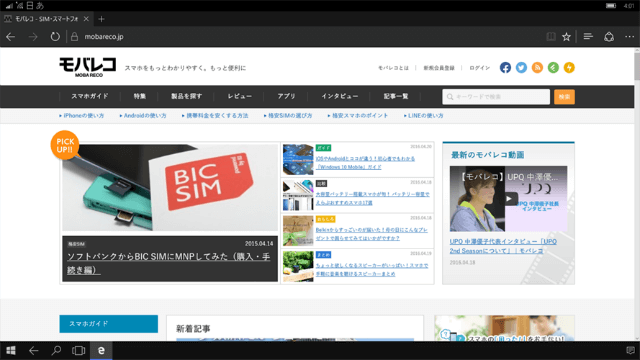Open the speaker article plant thumbnail

point(298,266)
